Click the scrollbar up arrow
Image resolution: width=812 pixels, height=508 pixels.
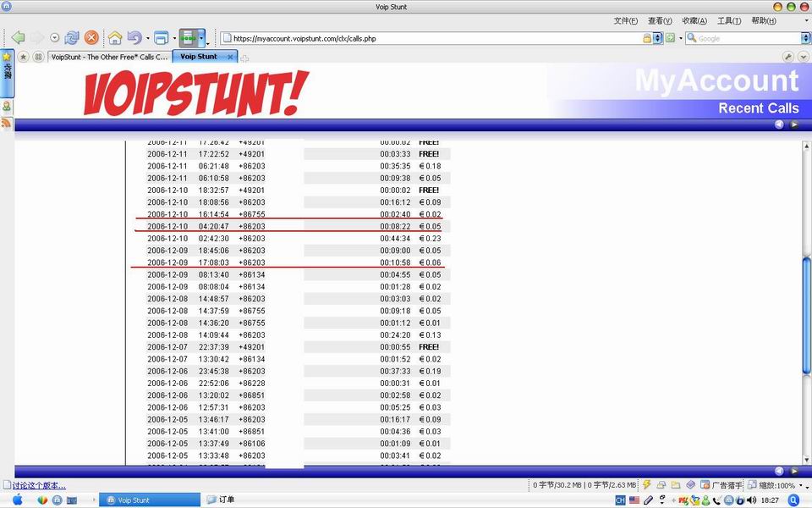(x=806, y=146)
